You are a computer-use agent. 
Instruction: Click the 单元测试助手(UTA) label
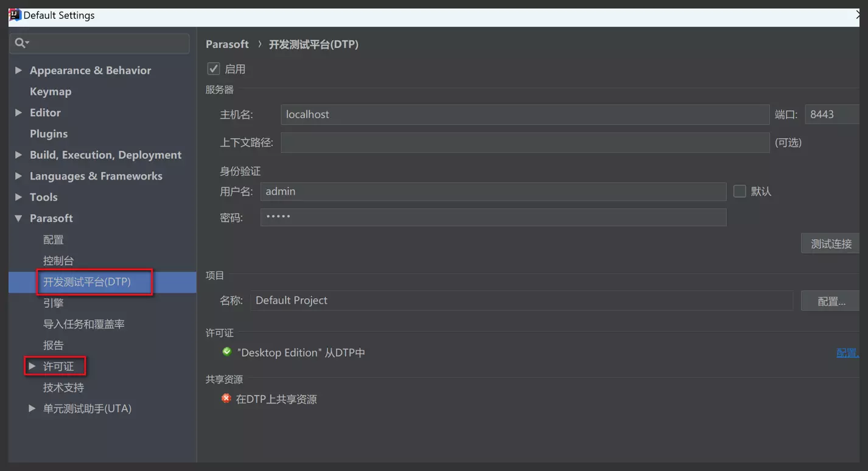[87, 408]
